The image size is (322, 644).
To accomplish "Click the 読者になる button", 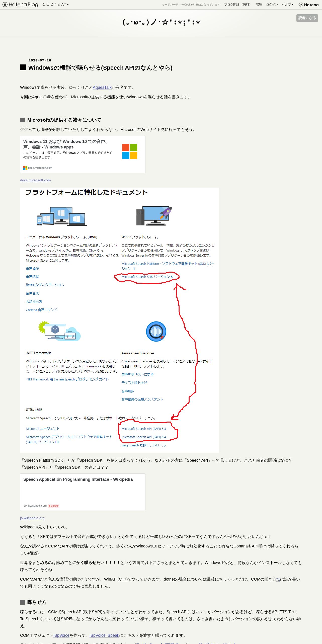I will point(307,18).
